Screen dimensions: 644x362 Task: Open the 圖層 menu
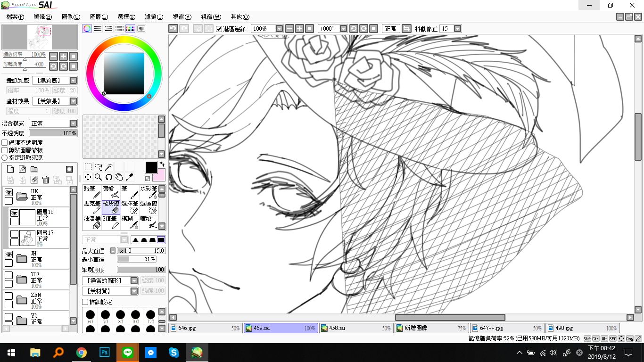point(99,16)
